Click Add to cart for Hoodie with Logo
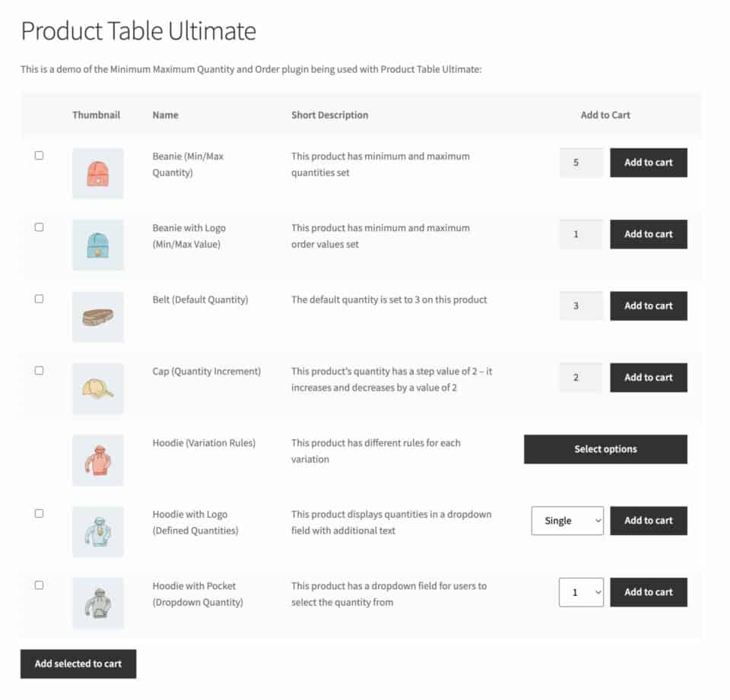The image size is (730, 700). click(x=648, y=521)
